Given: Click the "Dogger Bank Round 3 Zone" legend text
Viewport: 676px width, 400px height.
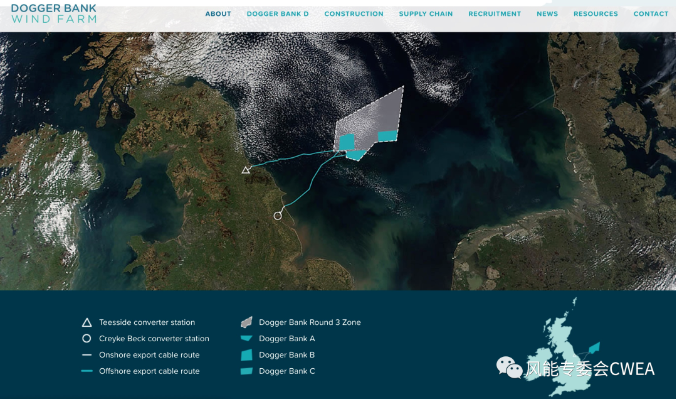Looking at the screenshot, I should tap(310, 322).
